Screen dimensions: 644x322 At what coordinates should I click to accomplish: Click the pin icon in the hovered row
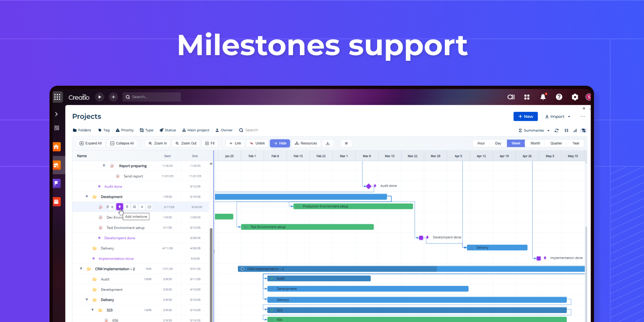tap(127, 207)
